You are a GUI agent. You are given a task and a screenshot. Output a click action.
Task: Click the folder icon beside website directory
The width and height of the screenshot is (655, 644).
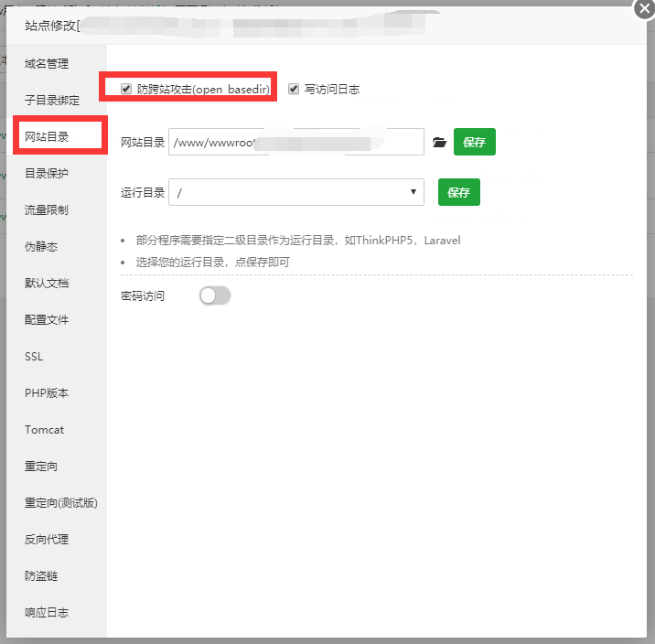coord(439,143)
